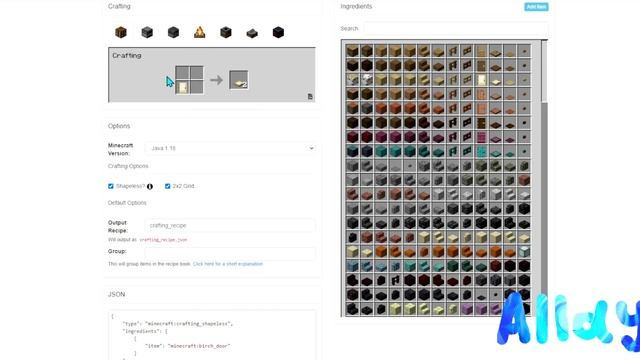Pick the birch stairs ingredient
Image resolution: width=640 pixels, height=360 pixels.
[x=424, y=80]
